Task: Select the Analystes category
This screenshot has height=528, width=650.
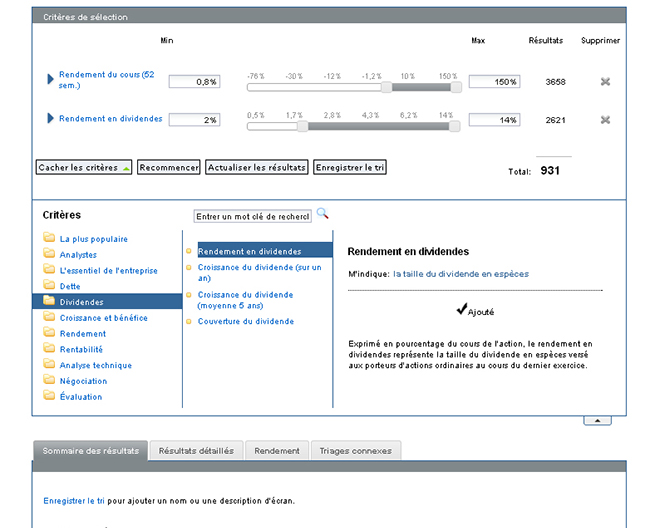Action: click(x=78, y=255)
